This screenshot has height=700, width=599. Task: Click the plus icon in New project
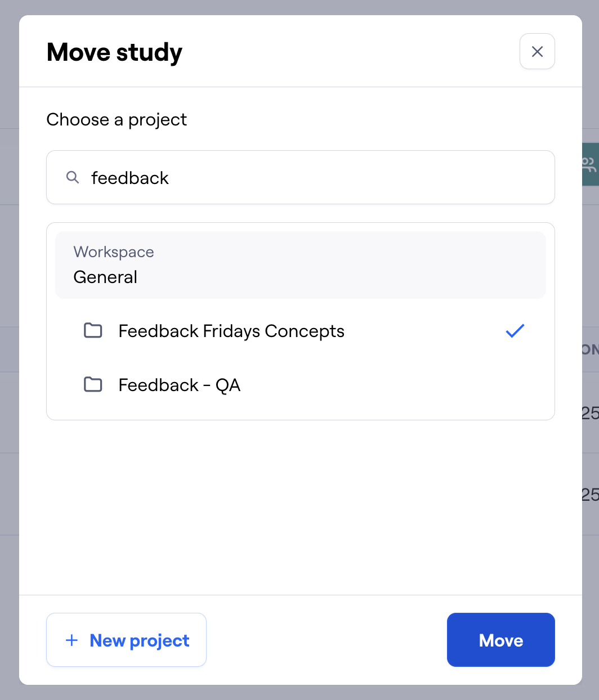(x=71, y=640)
